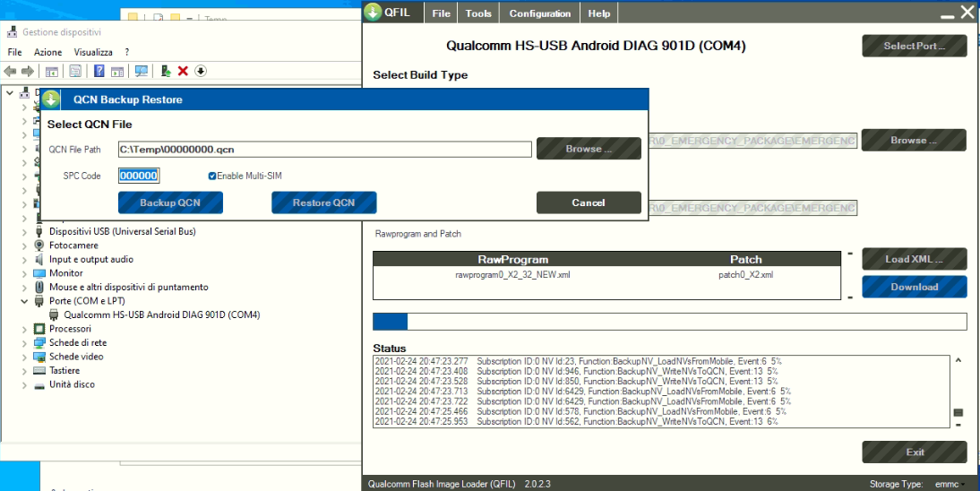Screen dimensions: 980x491
Task: Open File menu in Gestione dispositivi
Action: pyautogui.click(x=15, y=52)
